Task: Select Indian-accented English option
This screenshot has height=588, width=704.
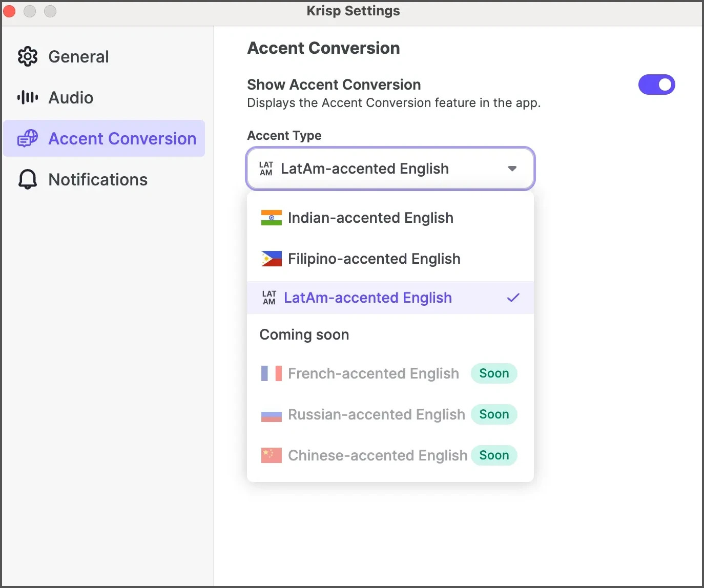Action: tap(370, 218)
